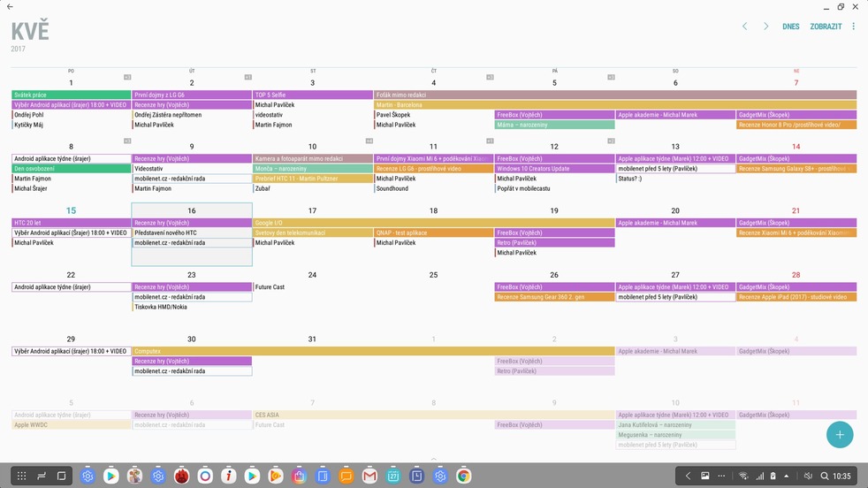Open the Google Play Store taskbar icon
The image size is (868, 488).
click(x=110, y=476)
